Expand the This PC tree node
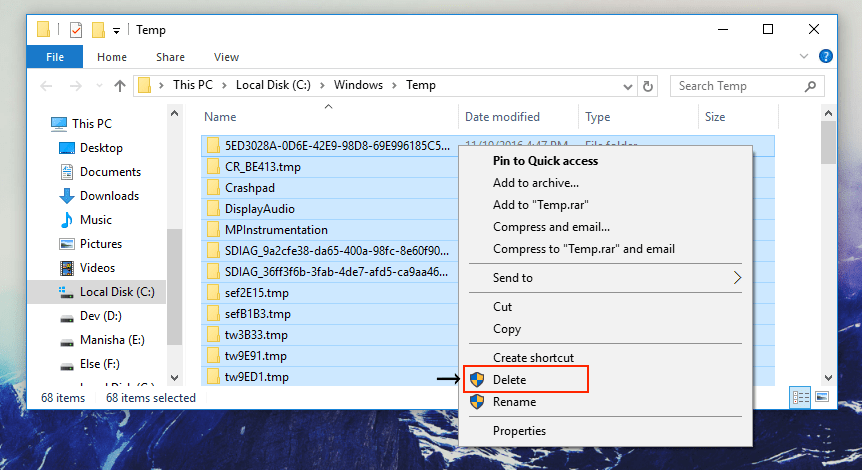 coord(43,124)
